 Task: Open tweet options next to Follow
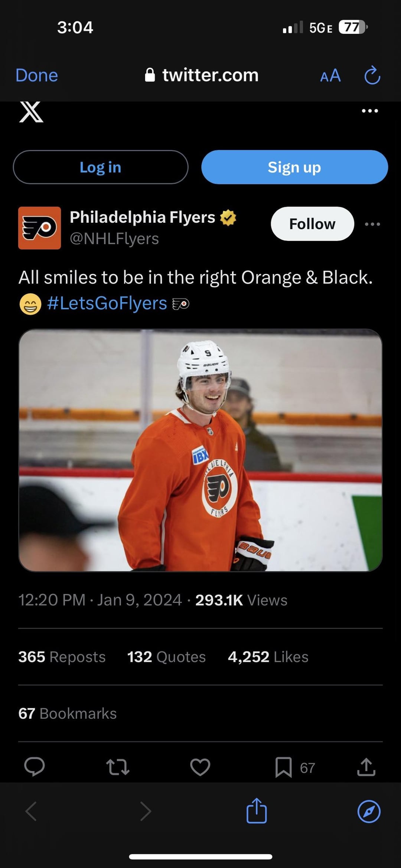pos(372,224)
